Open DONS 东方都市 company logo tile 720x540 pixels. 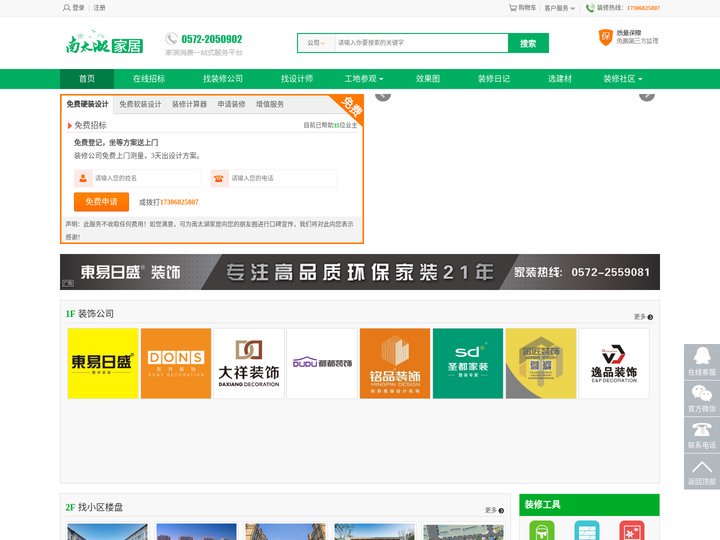[176, 363]
